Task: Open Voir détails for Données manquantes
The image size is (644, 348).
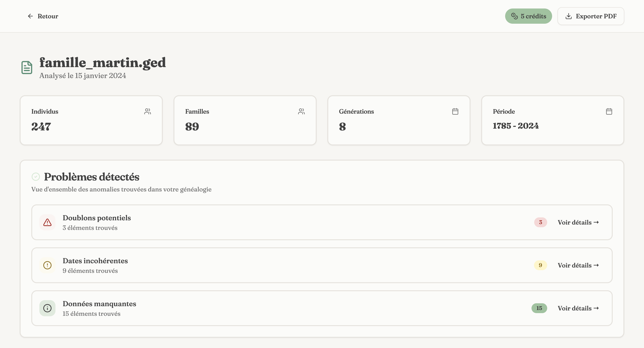Action: pos(578,308)
